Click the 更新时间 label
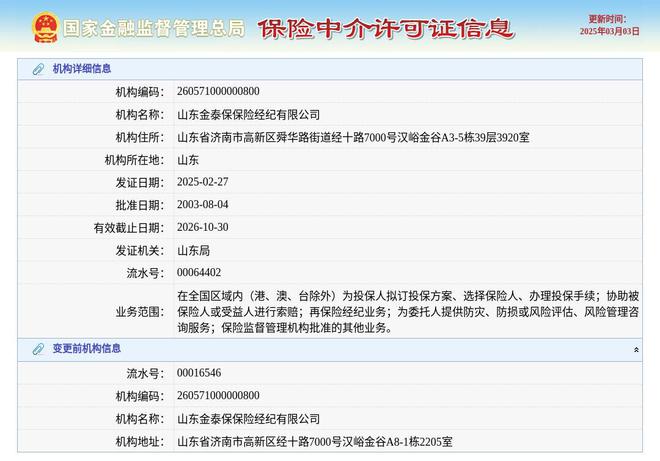 click(x=607, y=19)
